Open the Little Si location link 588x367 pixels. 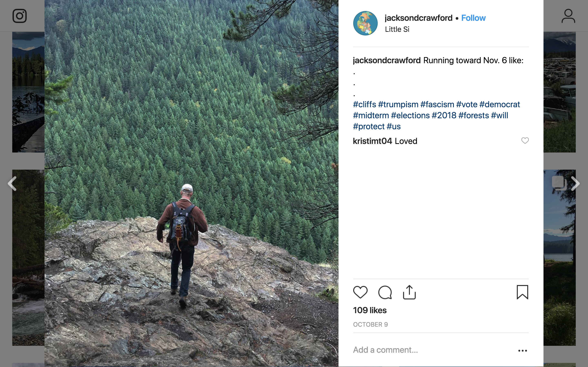tap(397, 29)
